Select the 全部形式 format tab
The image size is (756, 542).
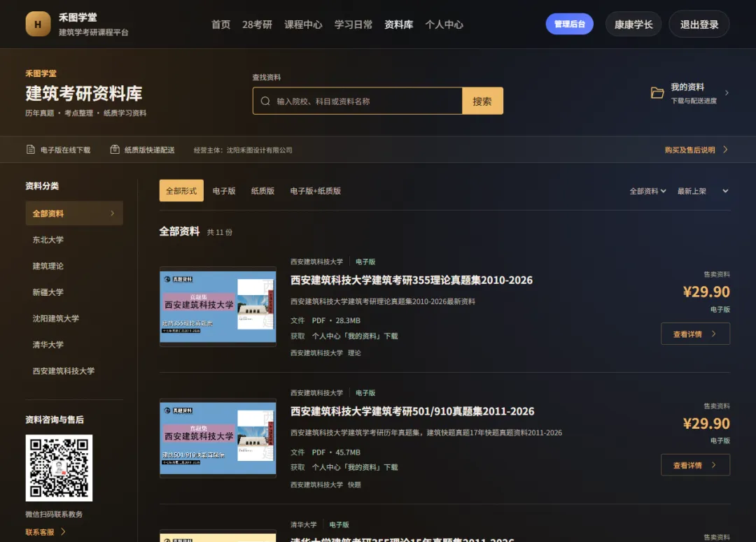click(181, 191)
